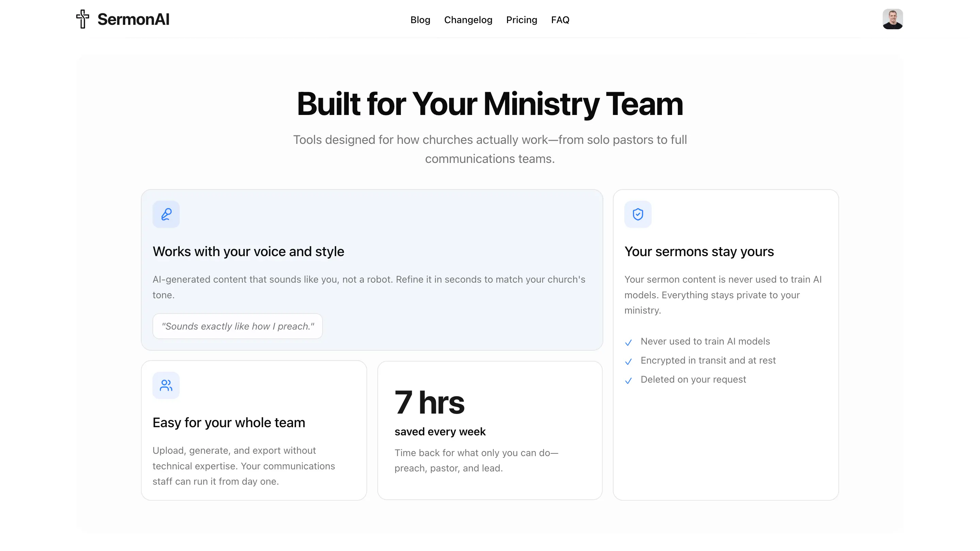Open the user profile avatar
The width and height of the screenshot is (980, 551).
coord(893,19)
